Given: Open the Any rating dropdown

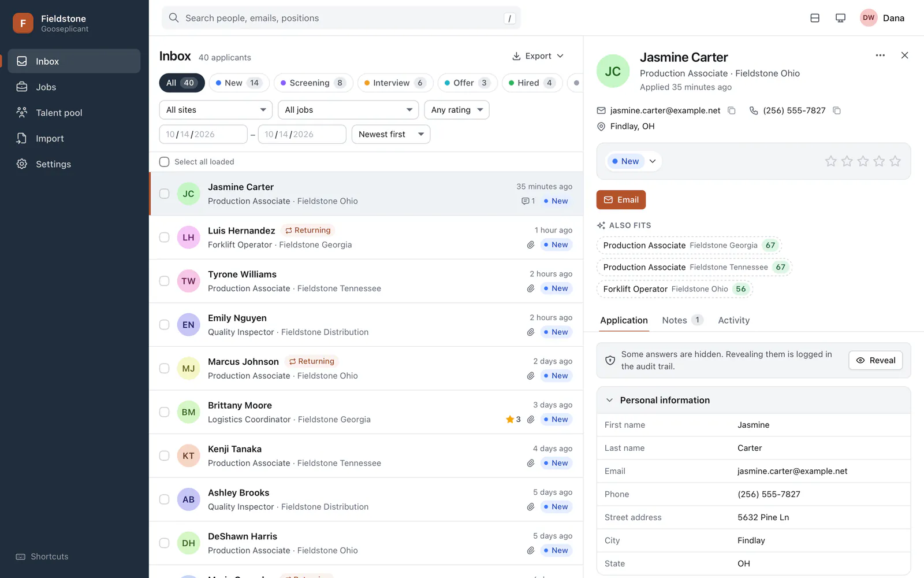Looking at the screenshot, I should [x=457, y=110].
